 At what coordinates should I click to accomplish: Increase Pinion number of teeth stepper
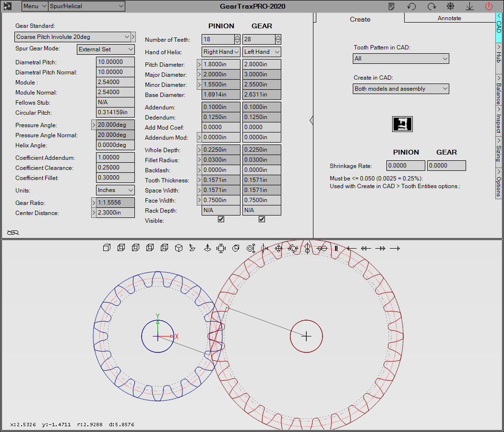[x=237, y=37]
